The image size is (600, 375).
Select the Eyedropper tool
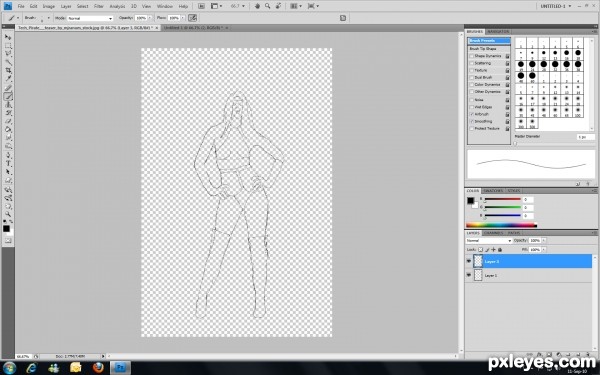tap(8, 79)
